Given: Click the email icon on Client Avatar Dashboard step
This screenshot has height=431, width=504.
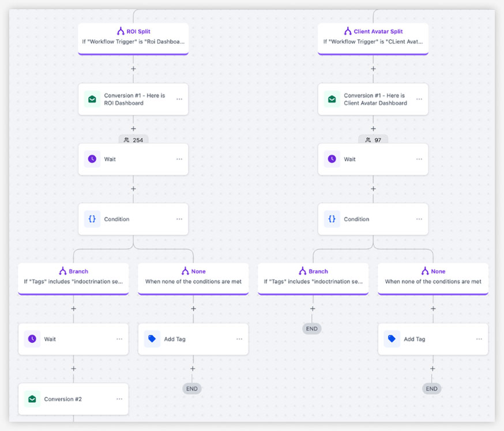Looking at the screenshot, I should (332, 99).
